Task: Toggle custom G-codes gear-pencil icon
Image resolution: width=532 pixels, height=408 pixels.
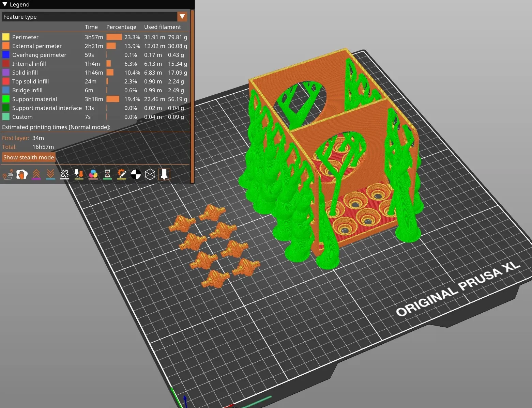Action: pos(122,174)
